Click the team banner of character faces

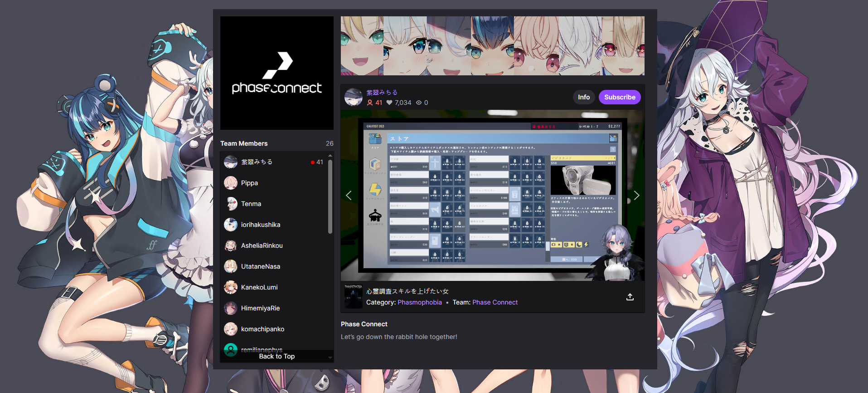tap(493, 46)
